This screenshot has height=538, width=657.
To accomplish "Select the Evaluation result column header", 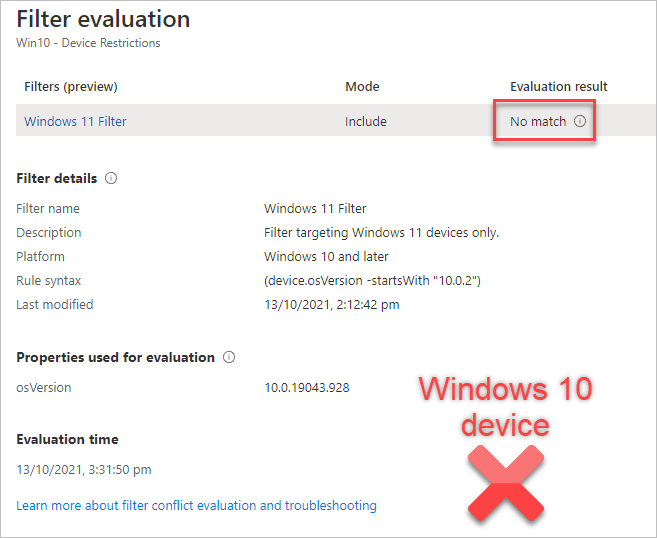I will [559, 86].
